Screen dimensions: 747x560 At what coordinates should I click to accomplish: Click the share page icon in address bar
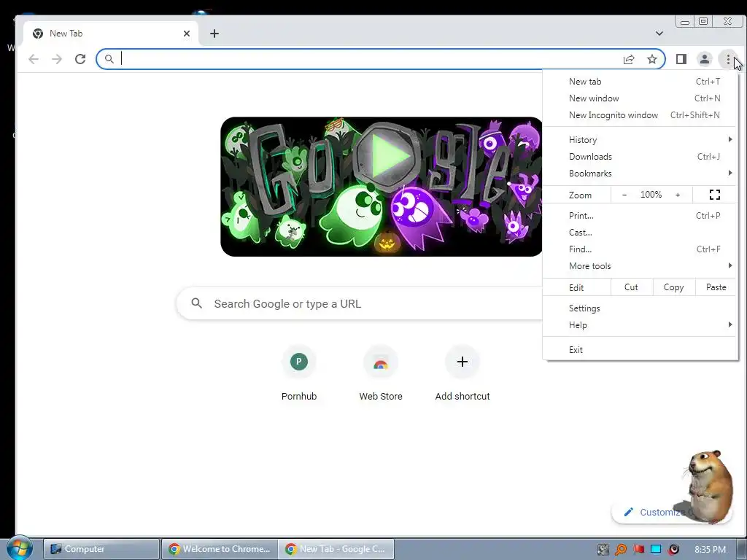pyautogui.click(x=629, y=59)
